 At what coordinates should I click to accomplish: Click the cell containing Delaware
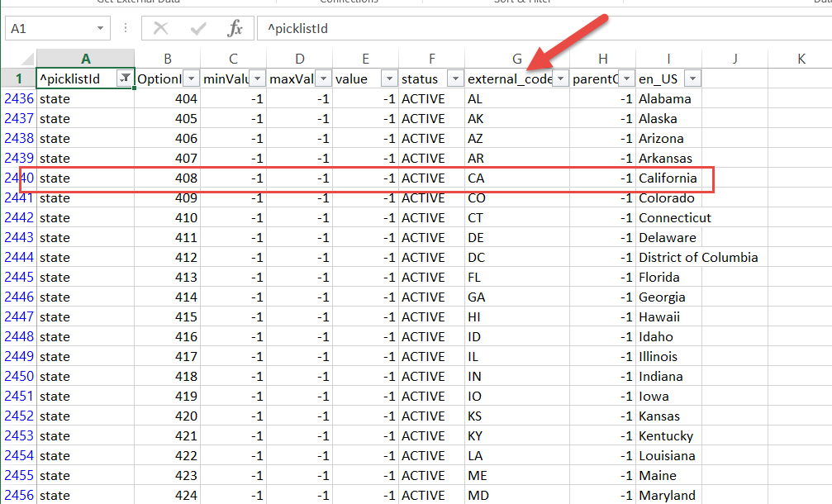pyautogui.click(x=668, y=238)
